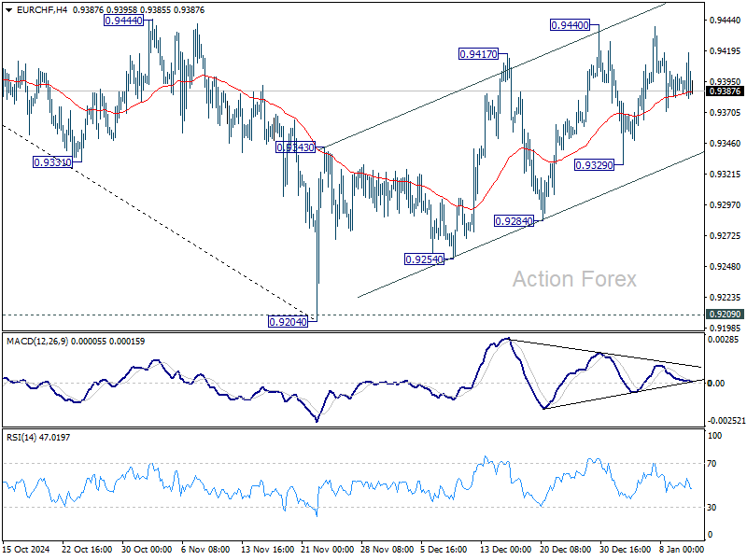Viewport: 747px width, 560px height.
Task: Click the 0.92840 price label
Action: tap(513, 220)
